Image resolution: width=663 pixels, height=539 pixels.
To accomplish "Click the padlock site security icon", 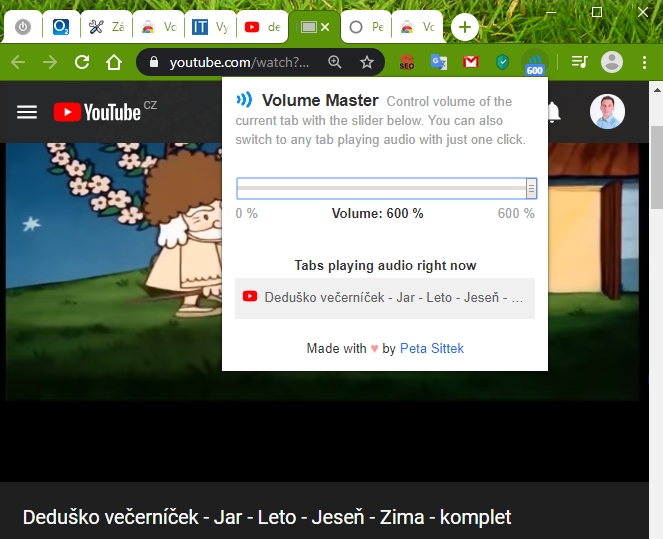I will click(x=154, y=62).
